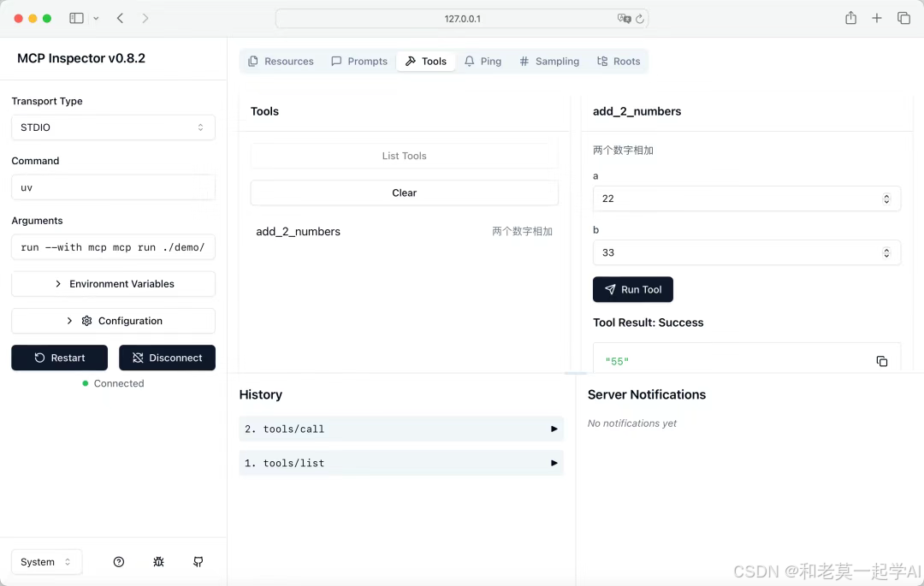The width and height of the screenshot is (924, 586).
Task: Copy the tool result with copy icon
Action: click(881, 361)
